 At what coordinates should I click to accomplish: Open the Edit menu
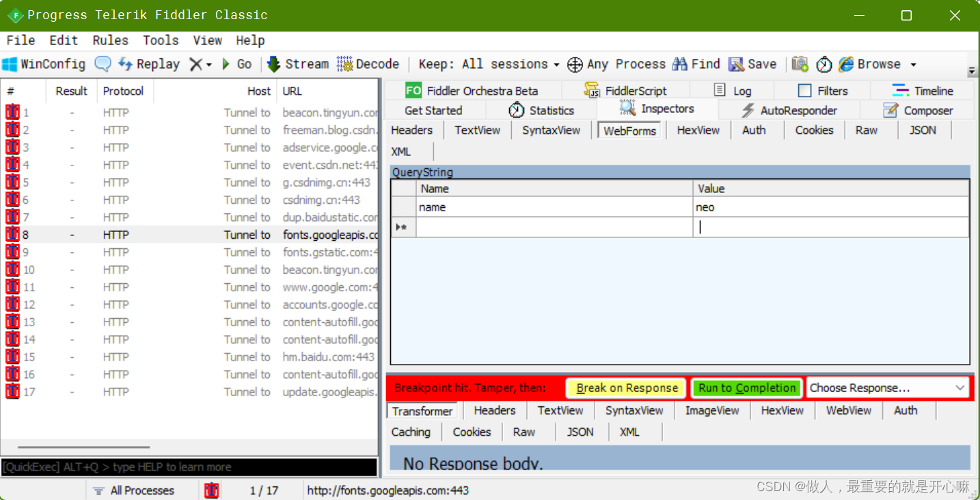(64, 40)
